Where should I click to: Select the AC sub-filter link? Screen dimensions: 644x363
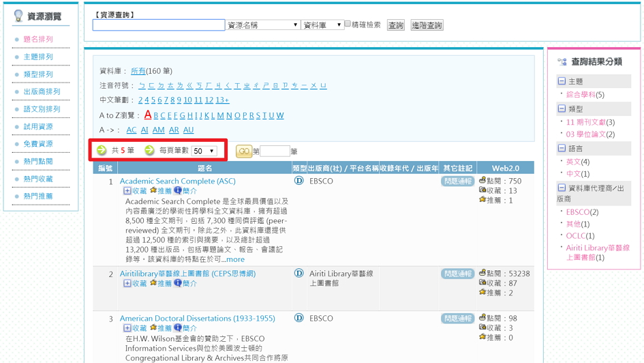[x=132, y=130]
